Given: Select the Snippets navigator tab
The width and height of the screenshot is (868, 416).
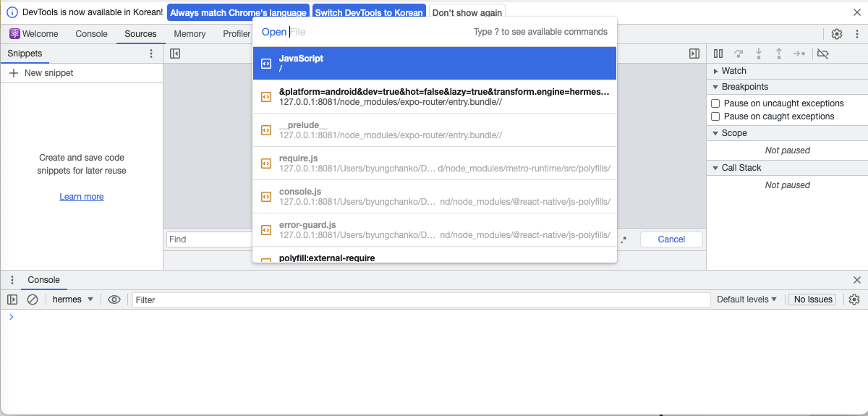Looking at the screenshot, I should pyautogui.click(x=25, y=54).
